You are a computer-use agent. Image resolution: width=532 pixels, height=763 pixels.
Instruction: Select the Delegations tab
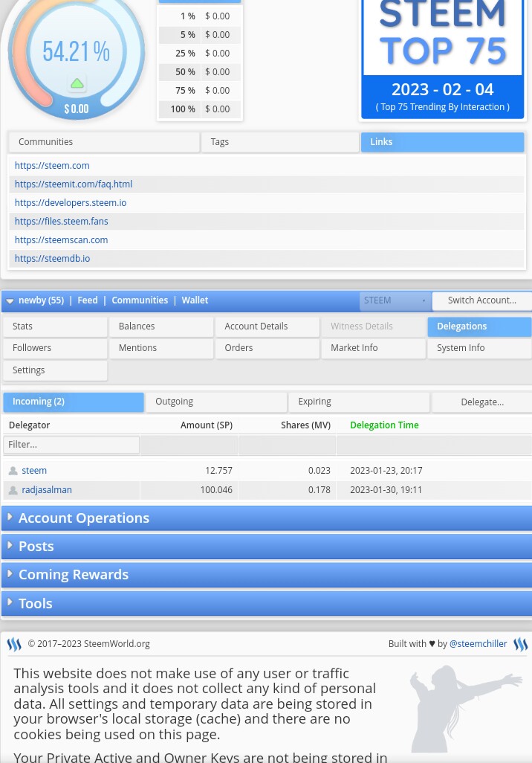tap(479, 326)
